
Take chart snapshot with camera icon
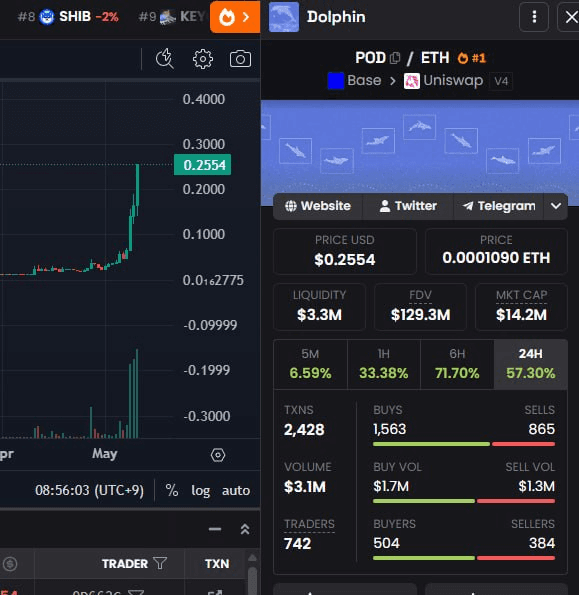[x=240, y=59]
